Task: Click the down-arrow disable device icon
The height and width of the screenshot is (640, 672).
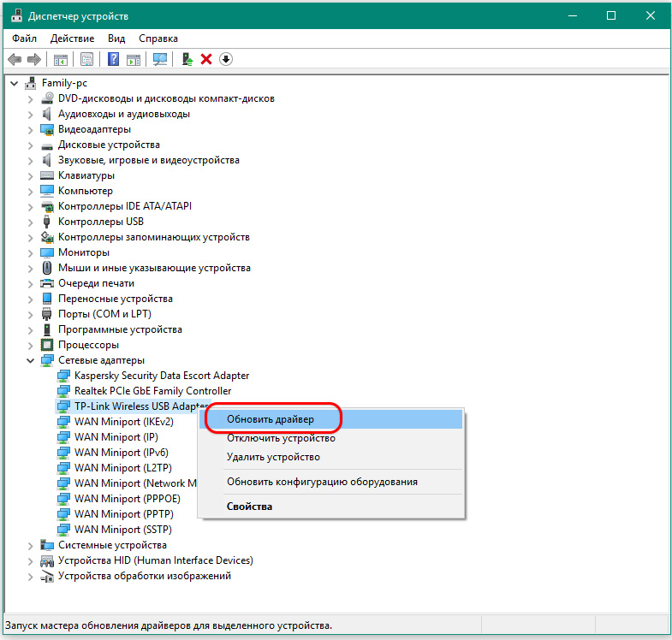Action: tap(226, 59)
